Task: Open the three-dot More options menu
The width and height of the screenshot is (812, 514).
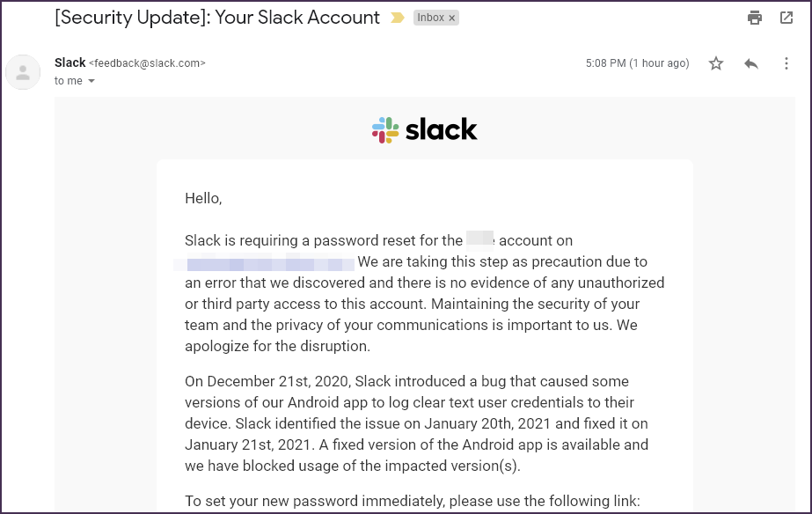Action: pyautogui.click(x=786, y=63)
